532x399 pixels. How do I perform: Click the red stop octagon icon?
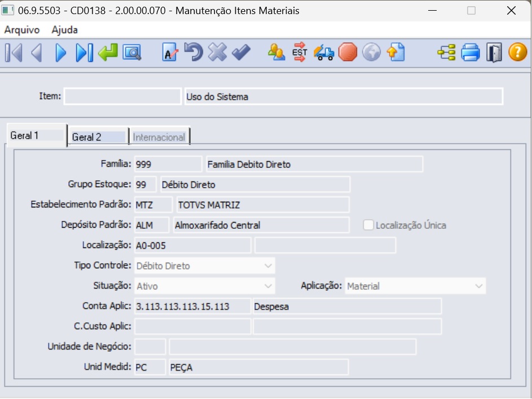[x=348, y=52]
